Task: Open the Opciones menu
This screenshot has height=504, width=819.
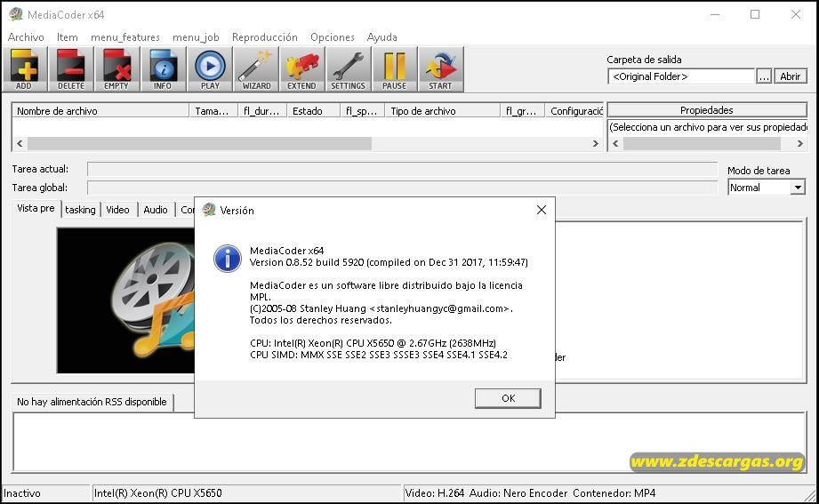Action: tap(333, 37)
